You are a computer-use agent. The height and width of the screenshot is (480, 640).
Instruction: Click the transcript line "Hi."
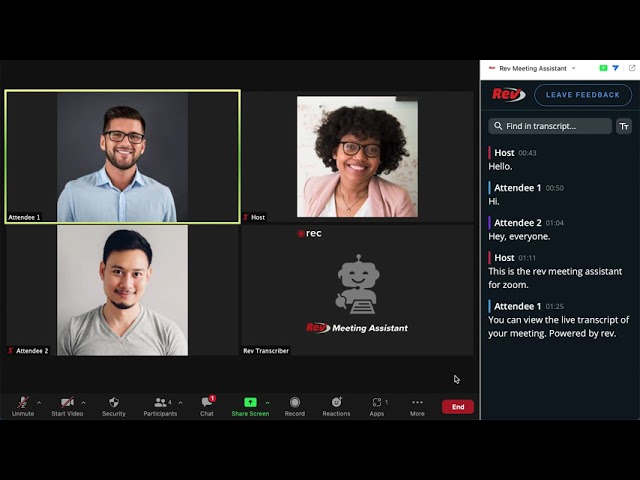click(x=494, y=202)
